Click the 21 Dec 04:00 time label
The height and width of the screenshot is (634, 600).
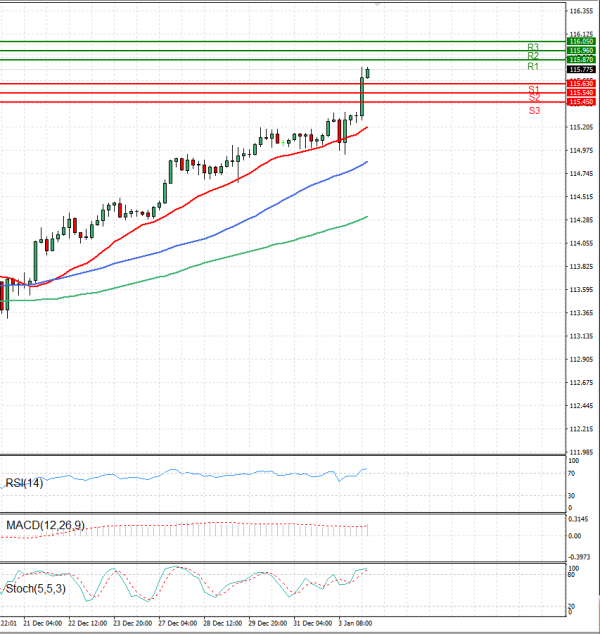point(43,622)
